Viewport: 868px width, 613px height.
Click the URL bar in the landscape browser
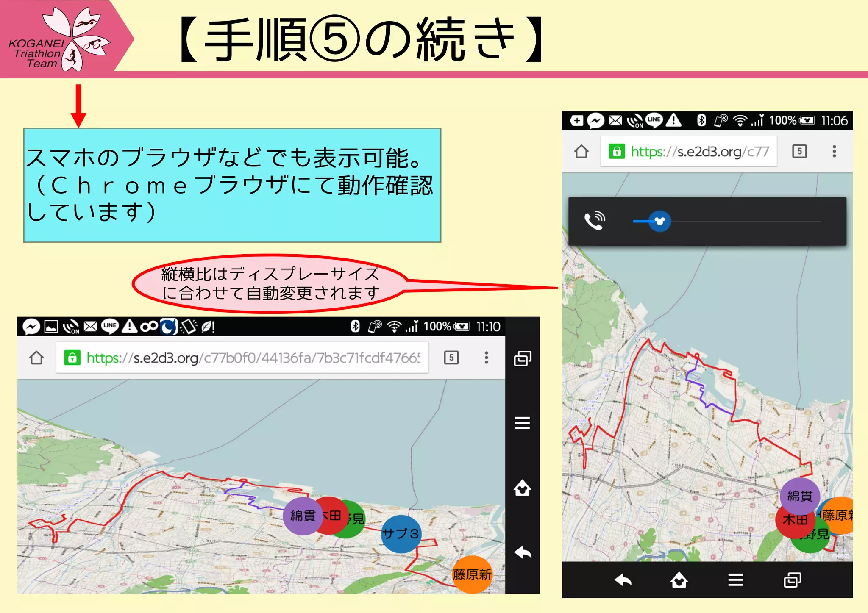pos(242,358)
